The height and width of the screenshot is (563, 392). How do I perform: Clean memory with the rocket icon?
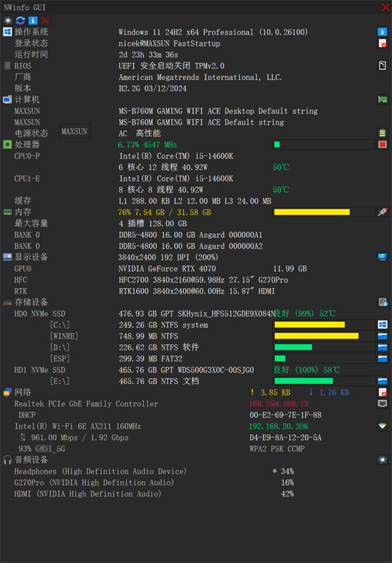click(x=382, y=212)
